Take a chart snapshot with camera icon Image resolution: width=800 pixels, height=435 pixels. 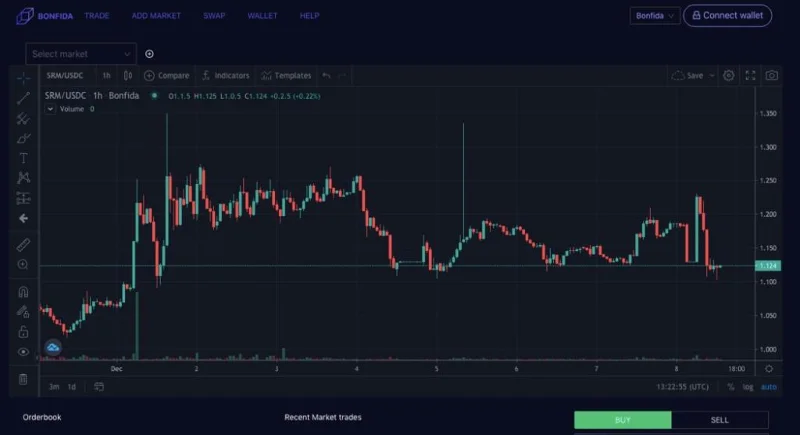772,75
